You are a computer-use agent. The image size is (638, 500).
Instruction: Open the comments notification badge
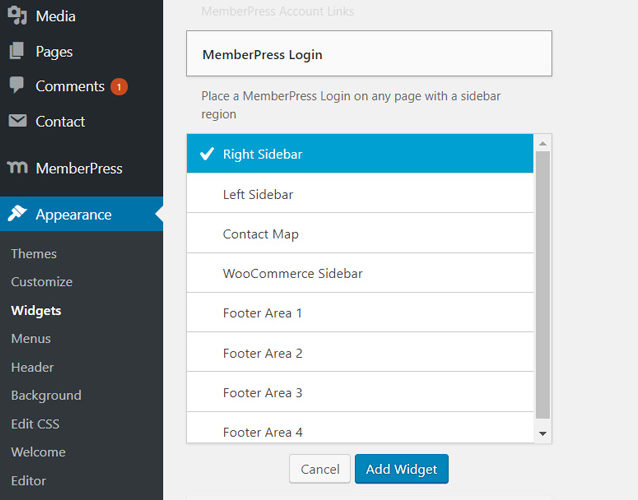(x=119, y=87)
